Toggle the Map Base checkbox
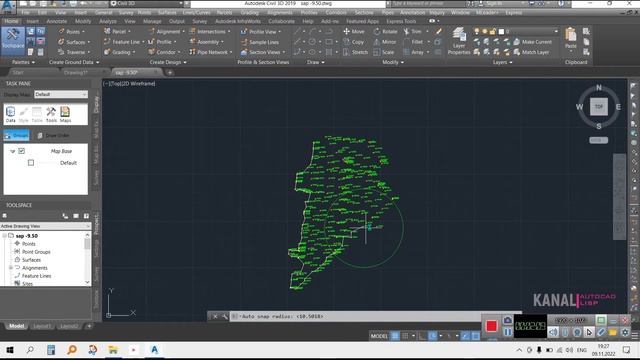The width and height of the screenshot is (640, 360). (22, 151)
